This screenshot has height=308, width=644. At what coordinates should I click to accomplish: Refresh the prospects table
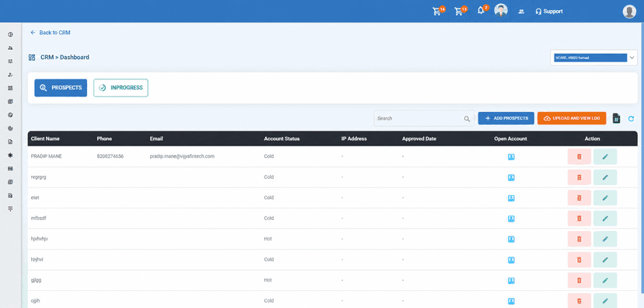click(632, 119)
